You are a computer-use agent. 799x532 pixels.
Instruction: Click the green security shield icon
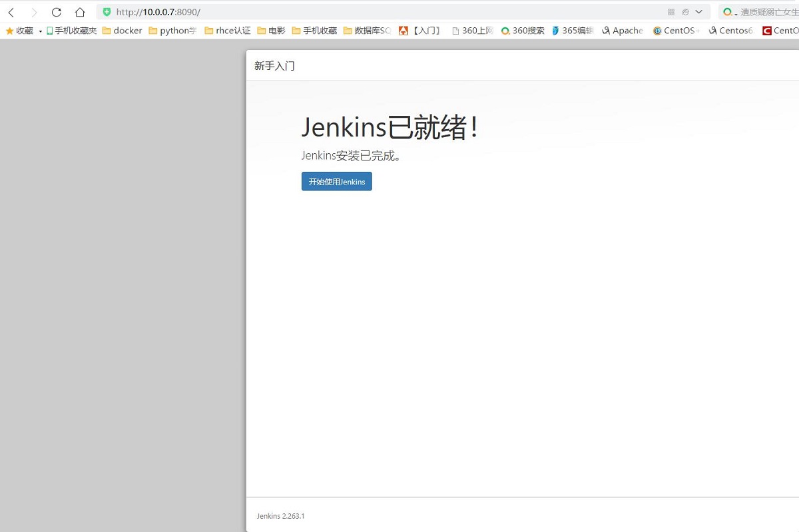tap(107, 12)
